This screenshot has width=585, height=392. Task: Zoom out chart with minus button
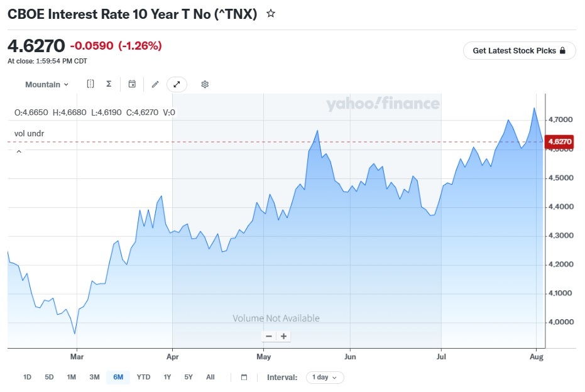[269, 337]
